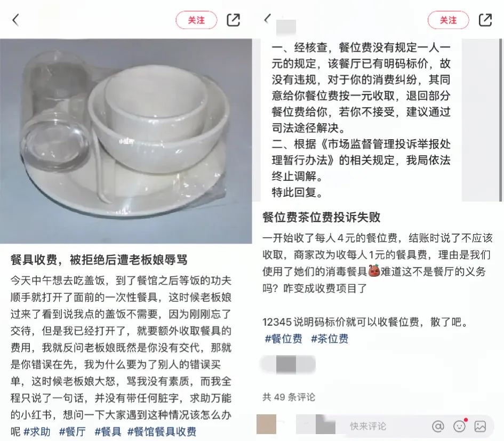Attach an image to the comment
504x441 pixels.
click(x=480, y=426)
